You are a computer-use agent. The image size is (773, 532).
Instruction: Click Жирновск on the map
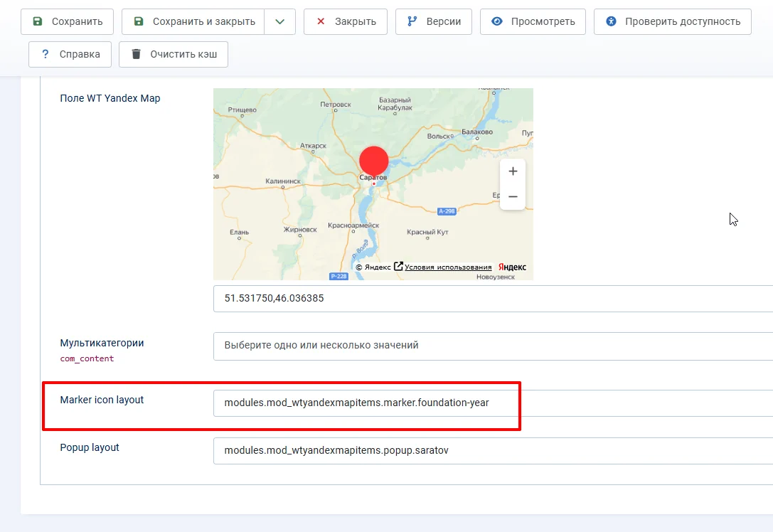(299, 229)
